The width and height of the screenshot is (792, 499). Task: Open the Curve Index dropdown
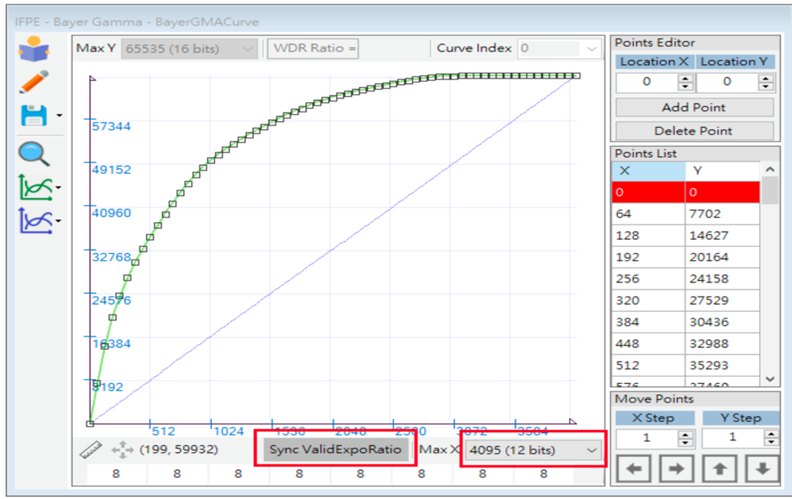click(559, 48)
